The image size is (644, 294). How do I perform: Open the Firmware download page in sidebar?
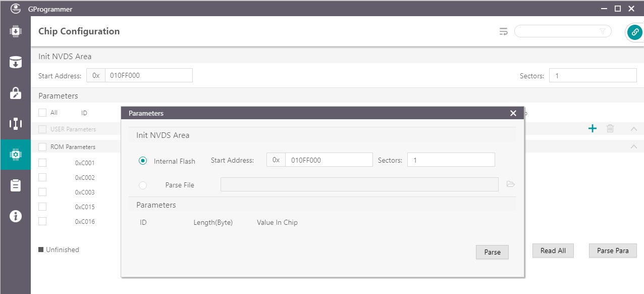point(15,31)
